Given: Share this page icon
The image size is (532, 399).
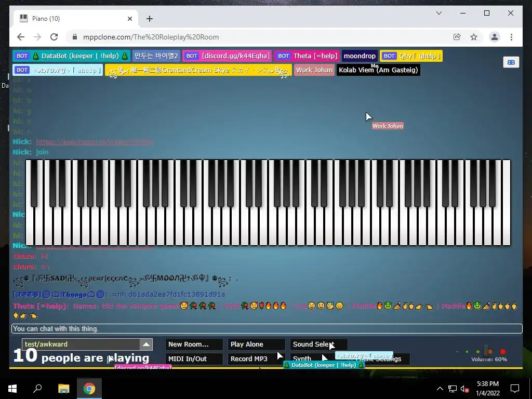Looking at the screenshot, I should coord(457,37).
